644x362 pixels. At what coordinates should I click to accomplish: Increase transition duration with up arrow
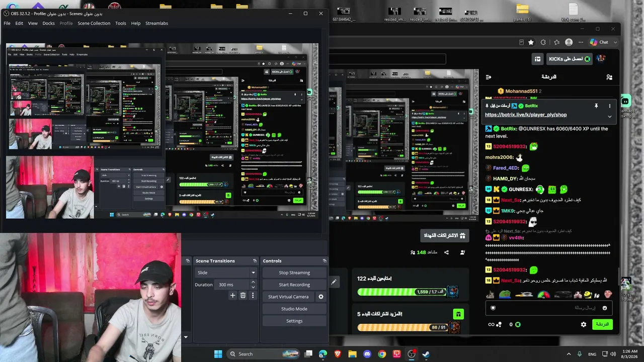pos(253,283)
